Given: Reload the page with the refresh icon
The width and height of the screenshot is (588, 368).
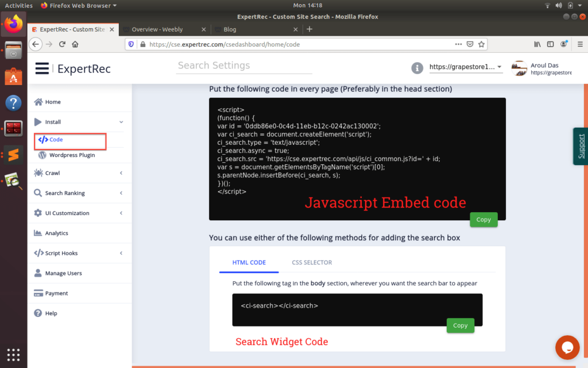Looking at the screenshot, I should 62,44.
